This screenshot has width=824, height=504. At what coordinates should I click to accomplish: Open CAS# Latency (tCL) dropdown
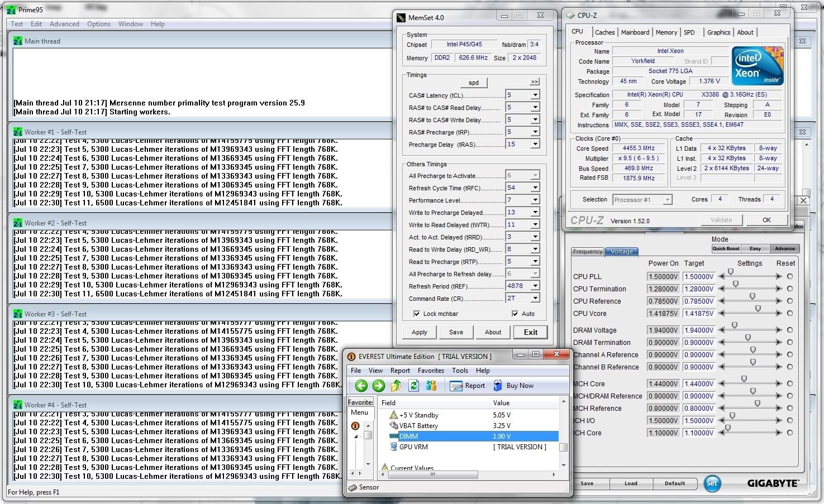click(x=535, y=95)
